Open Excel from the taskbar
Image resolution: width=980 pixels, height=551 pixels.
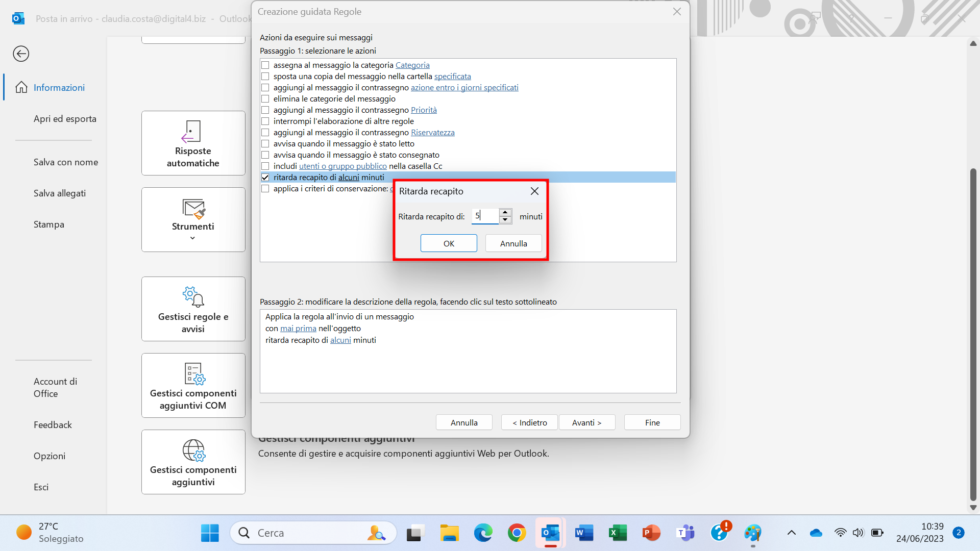pyautogui.click(x=618, y=532)
